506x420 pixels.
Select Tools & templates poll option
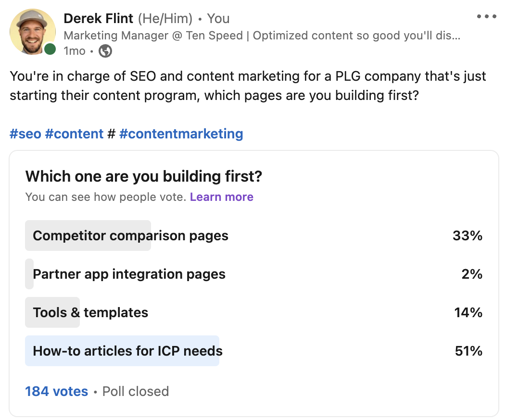tap(90, 313)
